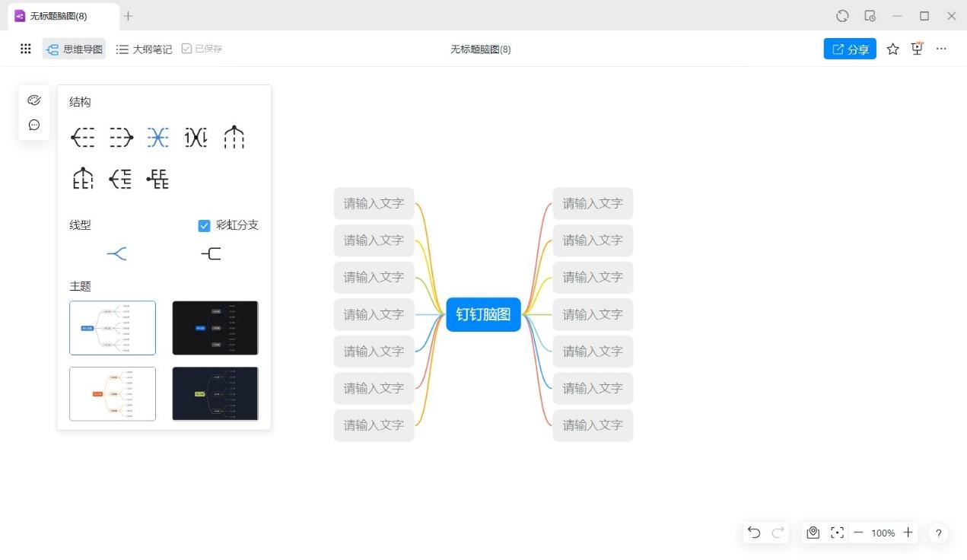The height and width of the screenshot is (560, 967).
Task: Choose the bracket-style line type
Action: point(212,253)
